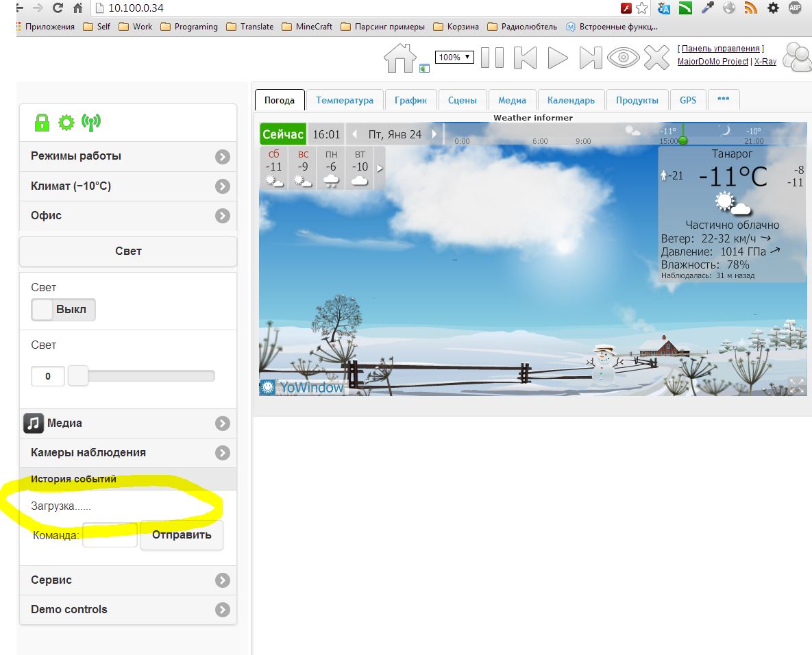Expand Камеры наблюдения section
This screenshot has height=655, width=812.
pyautogui.click(x=128, y=453)
